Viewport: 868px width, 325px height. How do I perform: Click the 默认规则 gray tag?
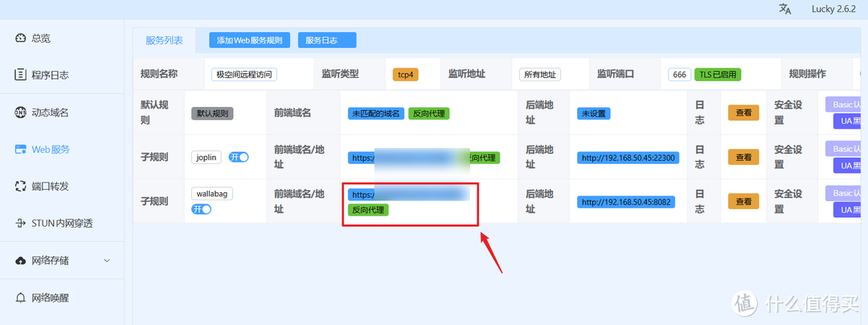(x=212, y=113)
